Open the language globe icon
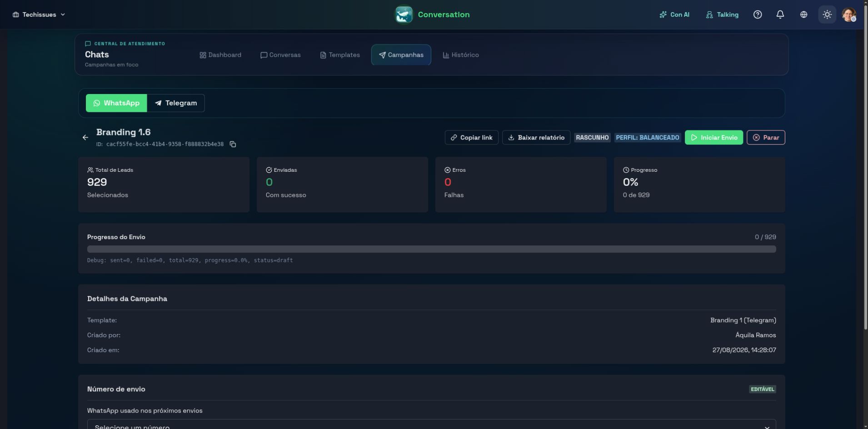This screenshot has width=868, height=429. coord(804,15)
